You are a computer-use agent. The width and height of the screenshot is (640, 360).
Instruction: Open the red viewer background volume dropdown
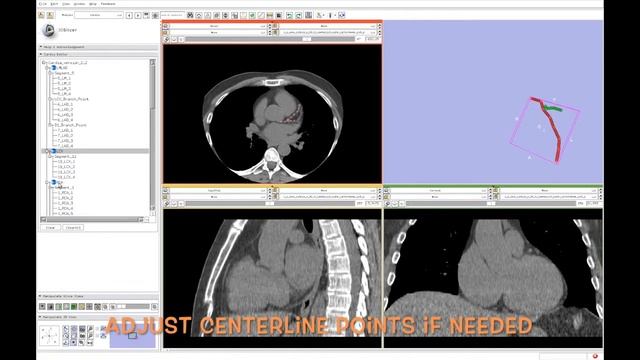[328, 32]
